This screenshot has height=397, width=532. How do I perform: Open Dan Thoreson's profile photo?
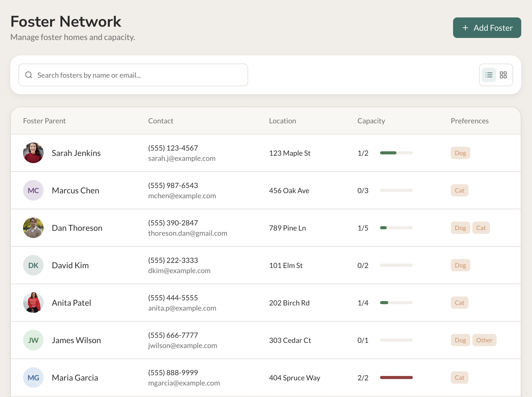click(33, 228)
